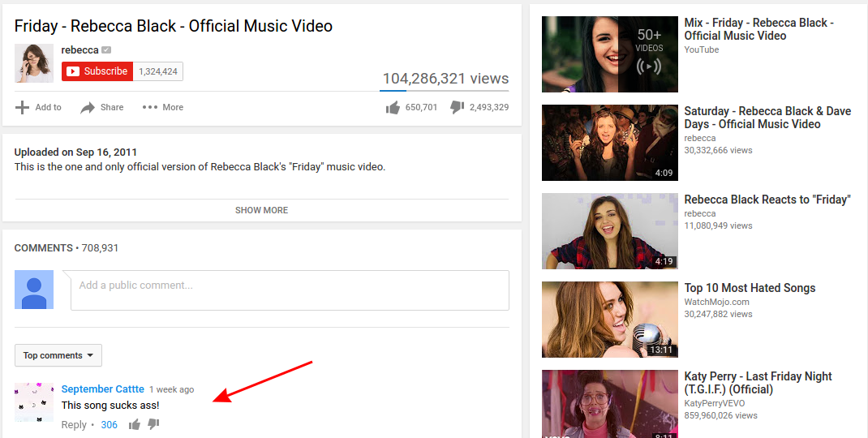Viewport: 868px width, 438px height.
Task: Click the 1 week ago comment timestamp
Action: pos(172,390)
